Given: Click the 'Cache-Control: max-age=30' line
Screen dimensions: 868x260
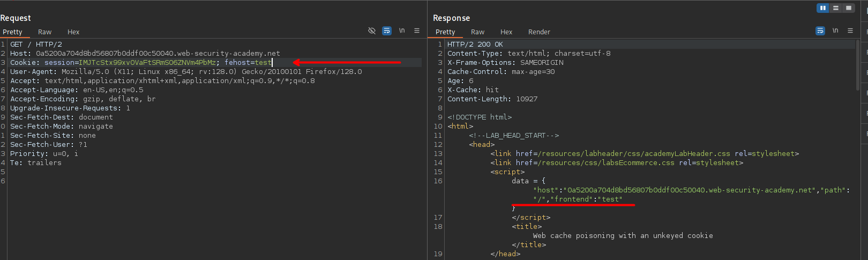Looking at the screenshot, I should pos(501,72).
